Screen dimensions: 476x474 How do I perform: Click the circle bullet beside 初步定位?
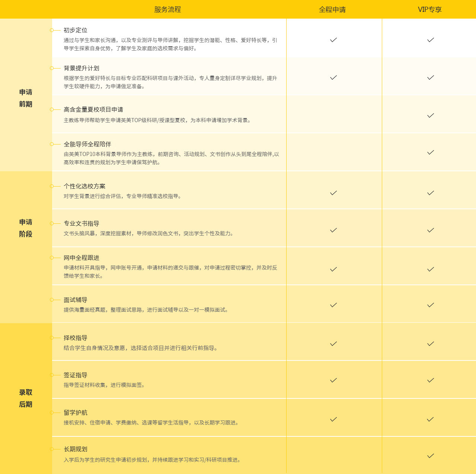click(x=52, y=30)
